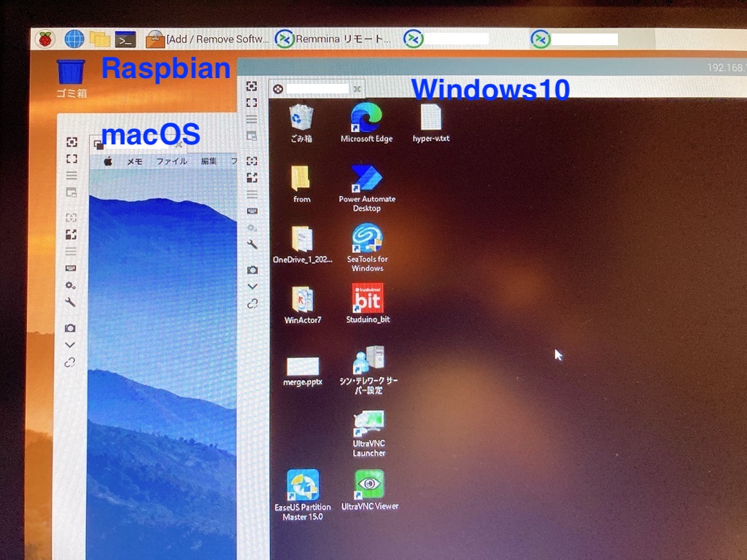Select the シン・テレワーク サーバー設定 shortcut
Viewport: 747px width, 560px height.
point(368,370)
